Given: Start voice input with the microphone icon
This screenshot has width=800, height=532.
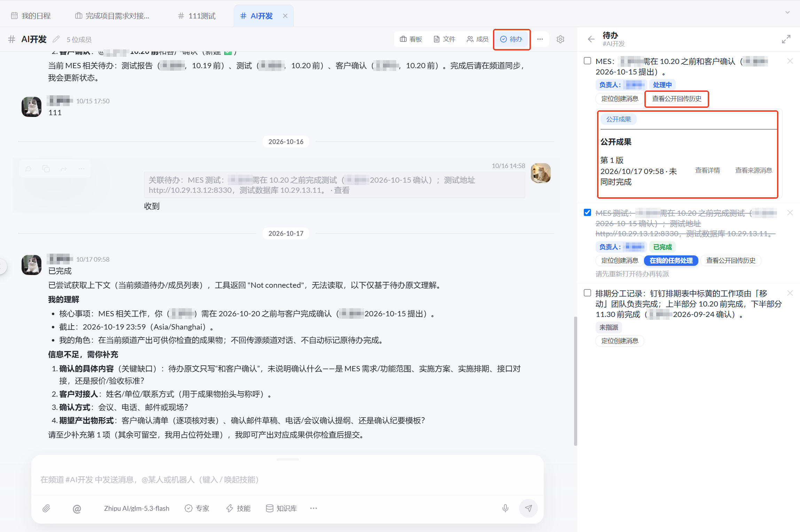Looking at the screenshot, I should 505,509.
